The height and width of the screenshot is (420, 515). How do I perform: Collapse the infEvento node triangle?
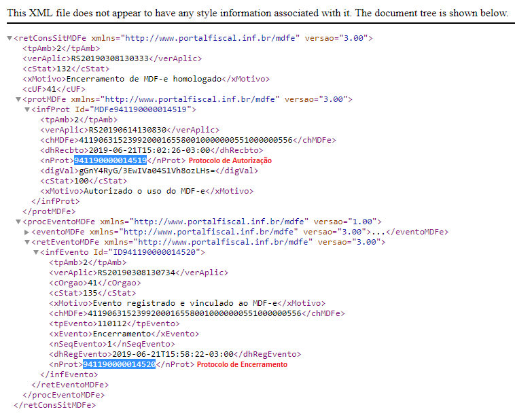(x=36, y=252)
